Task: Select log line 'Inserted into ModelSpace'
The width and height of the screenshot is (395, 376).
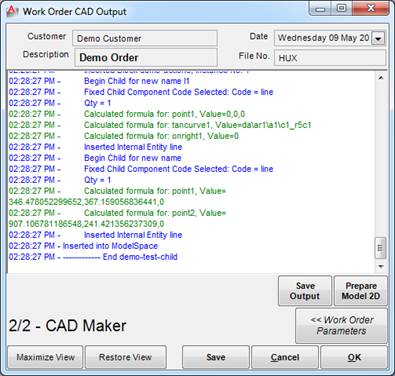Action: tap(83, 246)
